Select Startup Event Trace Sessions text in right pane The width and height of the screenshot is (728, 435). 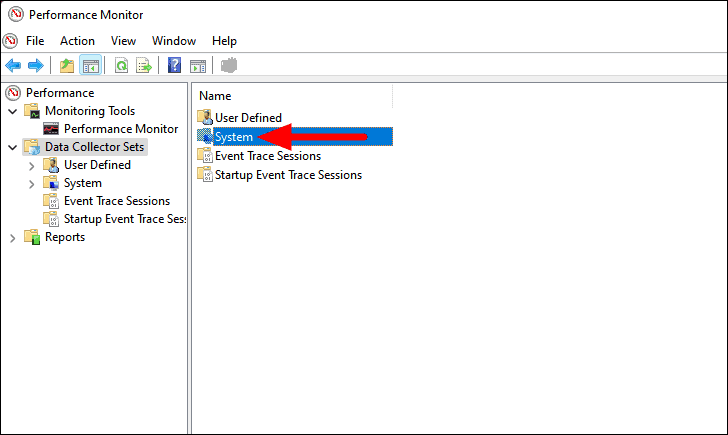[x=288, y=175]
